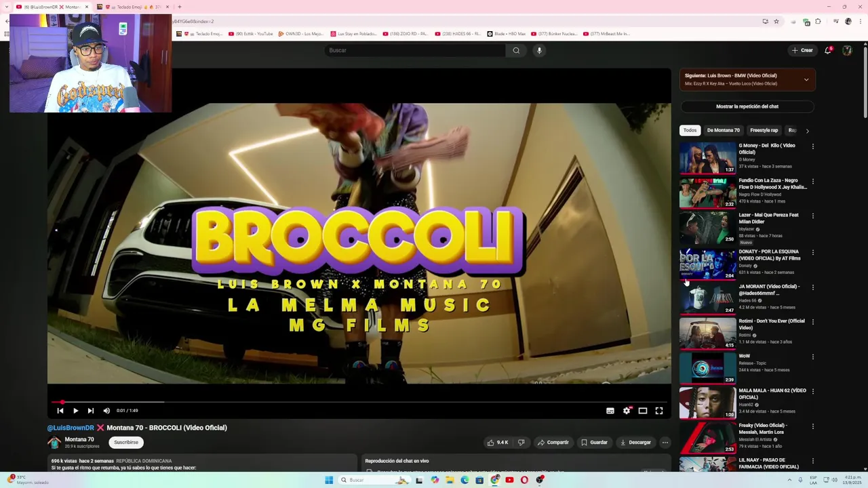868x488 pixels.
Task: Switch to theater mode view
Action: tap(643, 411)
